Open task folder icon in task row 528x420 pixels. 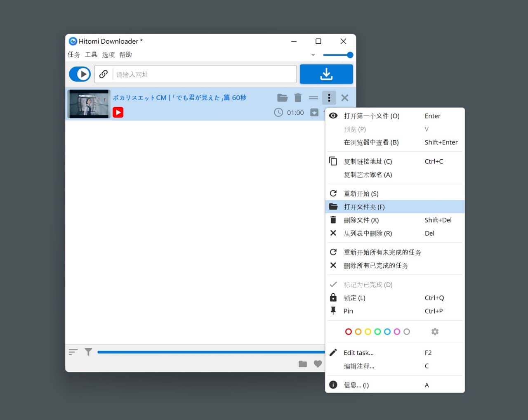coord(282,98)
